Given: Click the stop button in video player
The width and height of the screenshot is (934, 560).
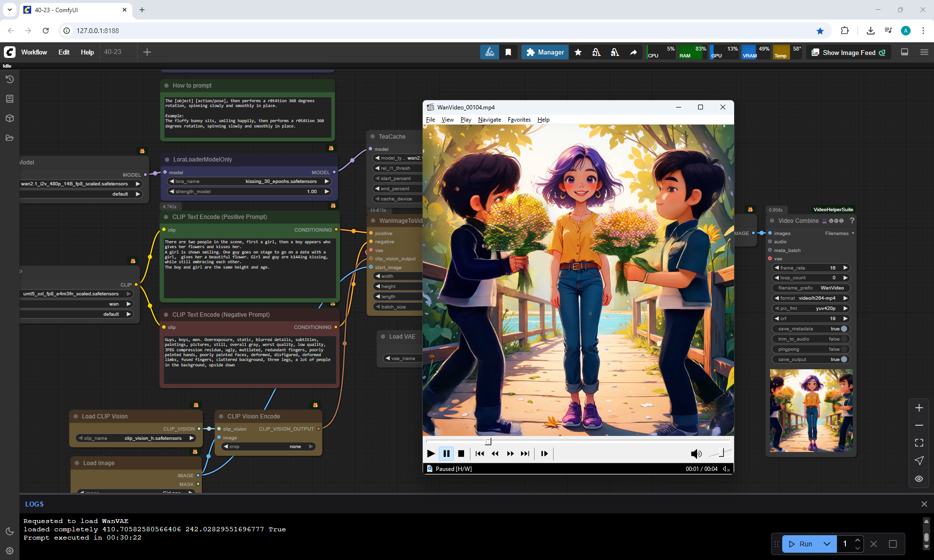Looking at the screenshot, I should [x=461, y=453].
